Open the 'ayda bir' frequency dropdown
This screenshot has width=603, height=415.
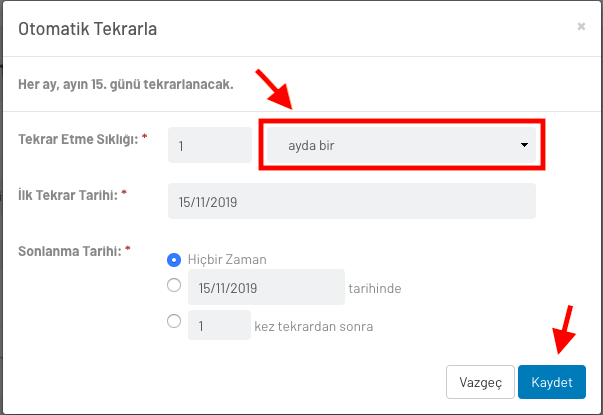click(x=401, y=145)
